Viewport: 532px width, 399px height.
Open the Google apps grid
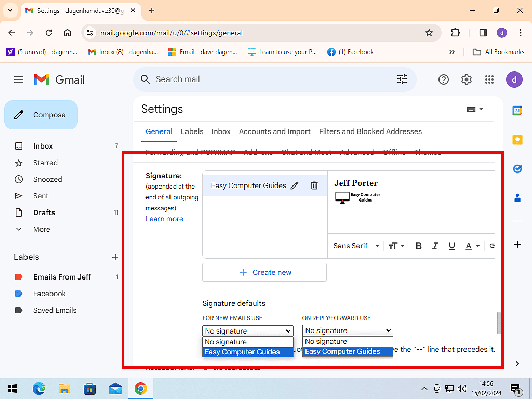(x=489, y=79)
